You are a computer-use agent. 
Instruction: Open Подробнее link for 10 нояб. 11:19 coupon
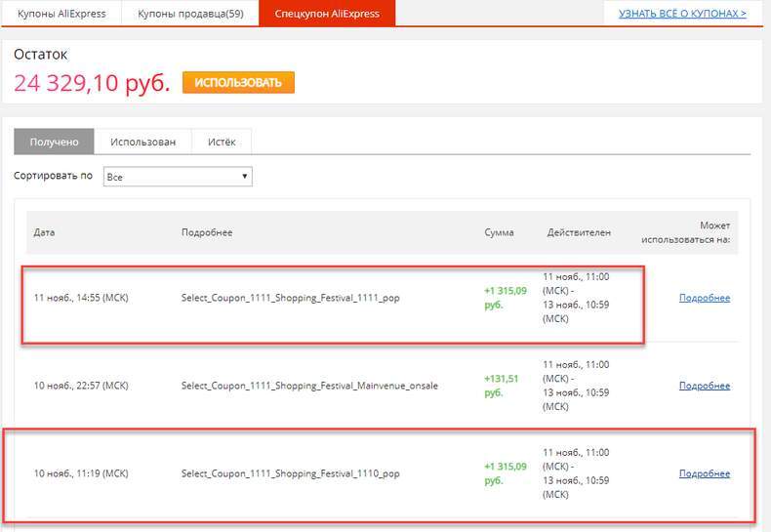[704, 473]
